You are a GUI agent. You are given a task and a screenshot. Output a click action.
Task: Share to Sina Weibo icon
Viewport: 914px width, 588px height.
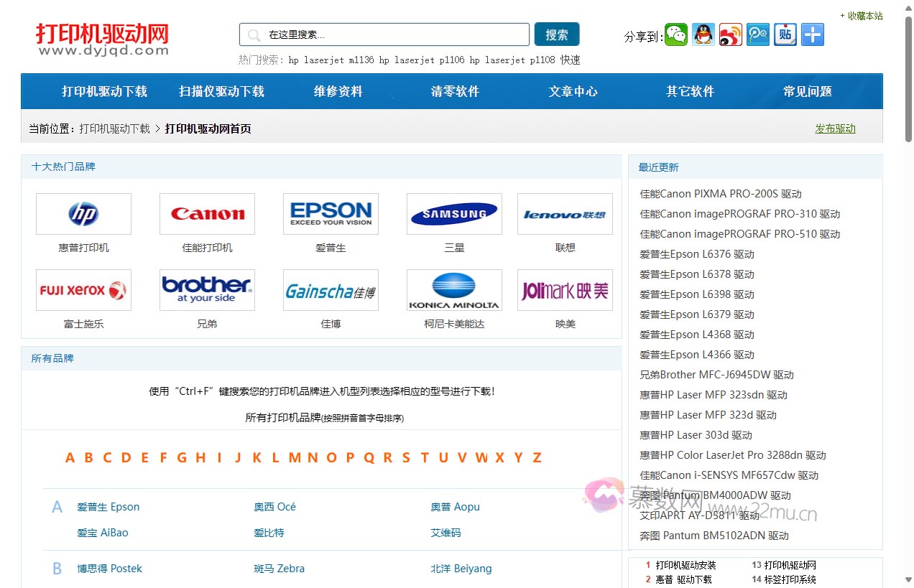pyautogui.click(x=731, y=34)
